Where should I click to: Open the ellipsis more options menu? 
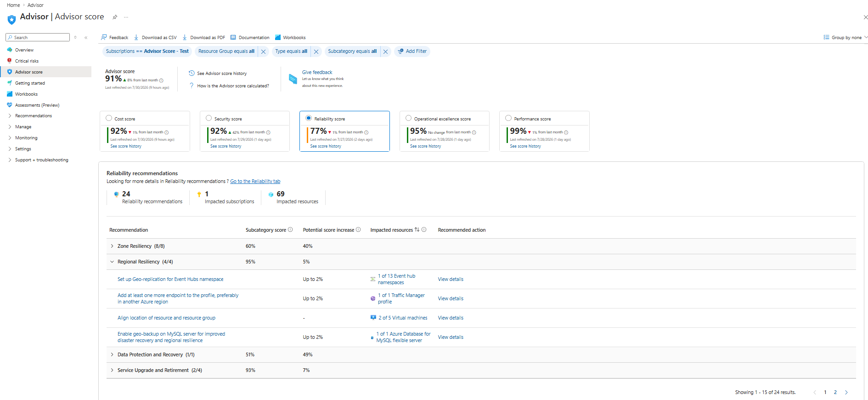126,17
